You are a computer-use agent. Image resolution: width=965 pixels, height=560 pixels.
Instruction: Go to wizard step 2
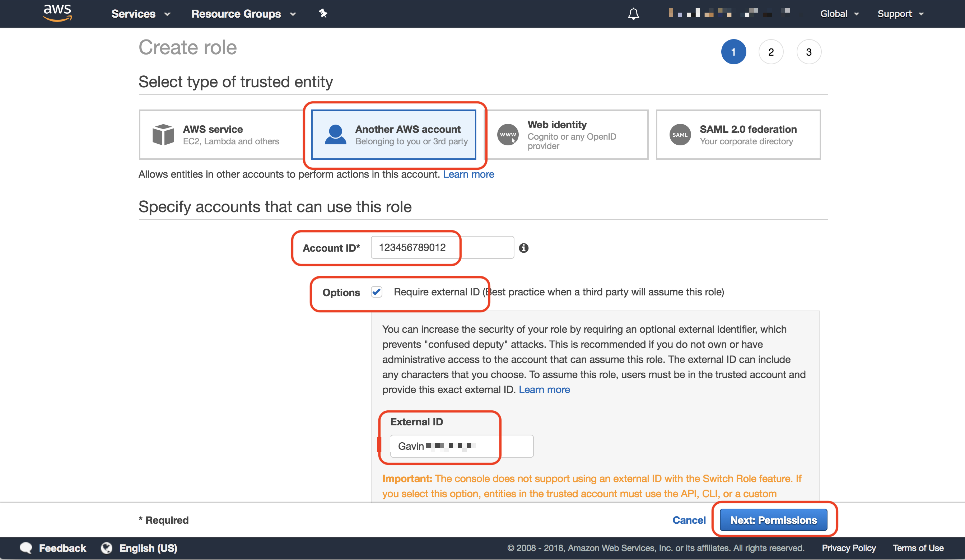pyautogui.click(x=771, y=52)
